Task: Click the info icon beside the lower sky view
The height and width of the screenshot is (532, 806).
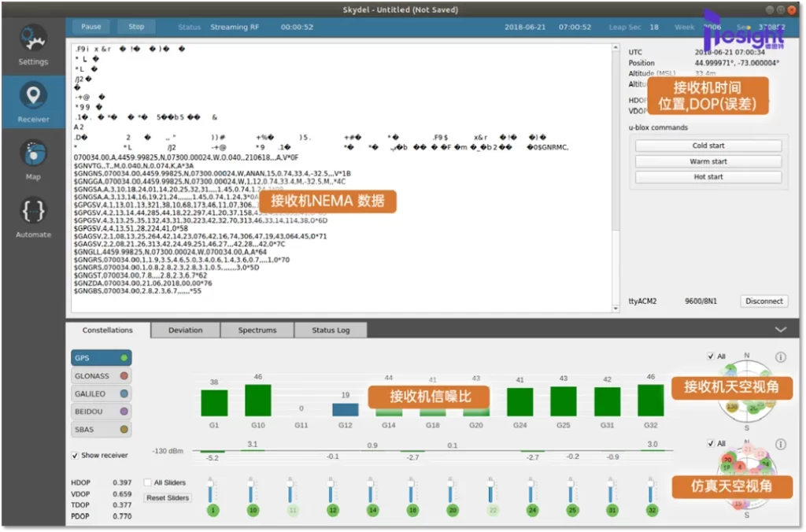Action: [780, 444]
